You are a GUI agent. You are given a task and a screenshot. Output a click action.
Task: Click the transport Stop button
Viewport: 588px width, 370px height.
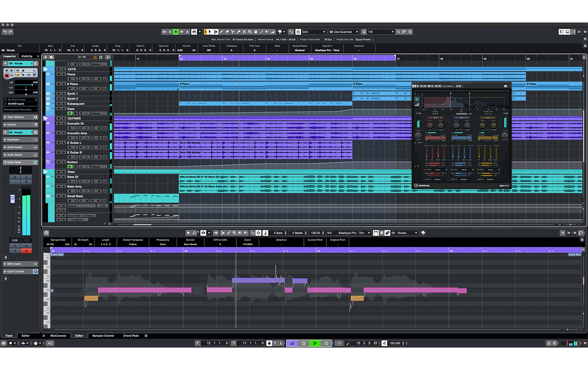[x=304, y=343]
